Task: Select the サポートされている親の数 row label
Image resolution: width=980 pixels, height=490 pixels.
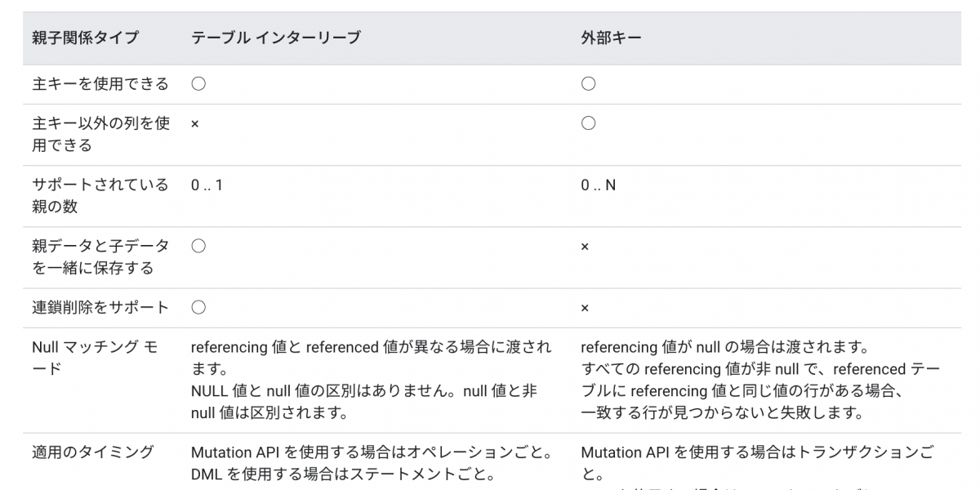Action: (x=100, y=195)
